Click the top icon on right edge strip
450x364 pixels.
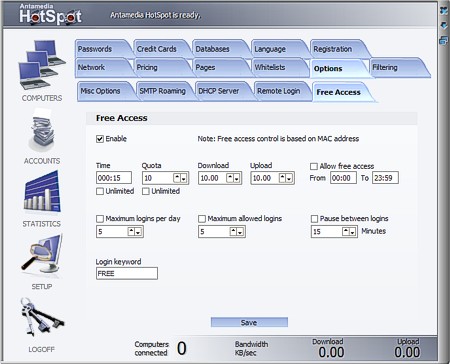click(443, 11)
